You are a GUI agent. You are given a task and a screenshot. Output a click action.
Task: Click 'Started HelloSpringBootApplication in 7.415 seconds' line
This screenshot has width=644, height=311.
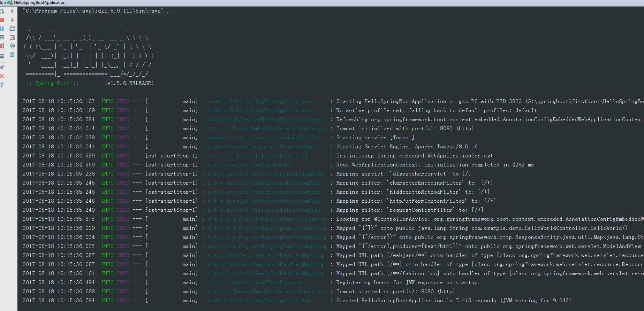(x=454, y=301)
